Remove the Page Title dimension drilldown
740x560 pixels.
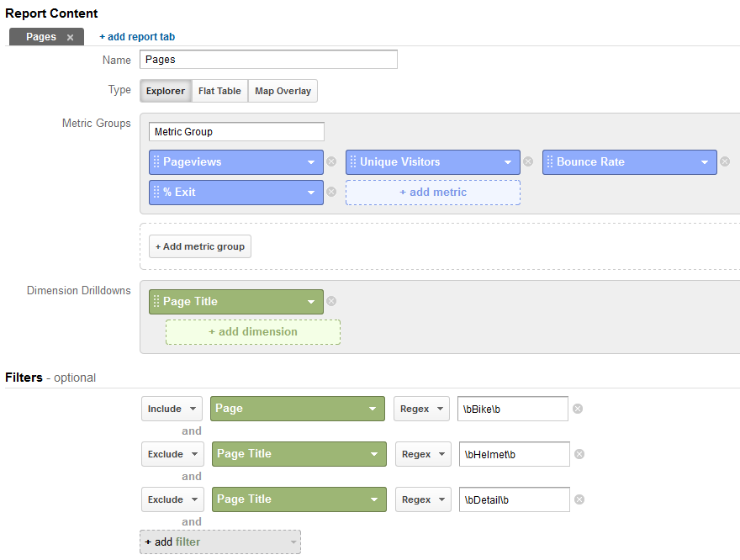[x=331, y=302]
